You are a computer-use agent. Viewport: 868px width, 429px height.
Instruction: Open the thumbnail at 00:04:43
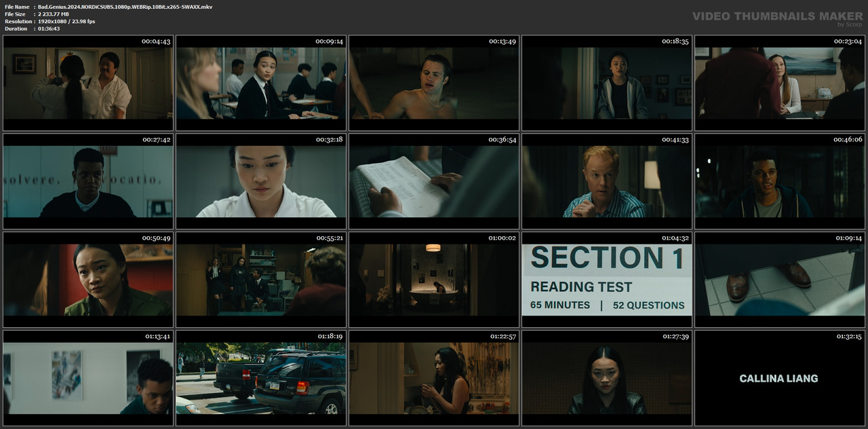point(88,83)
